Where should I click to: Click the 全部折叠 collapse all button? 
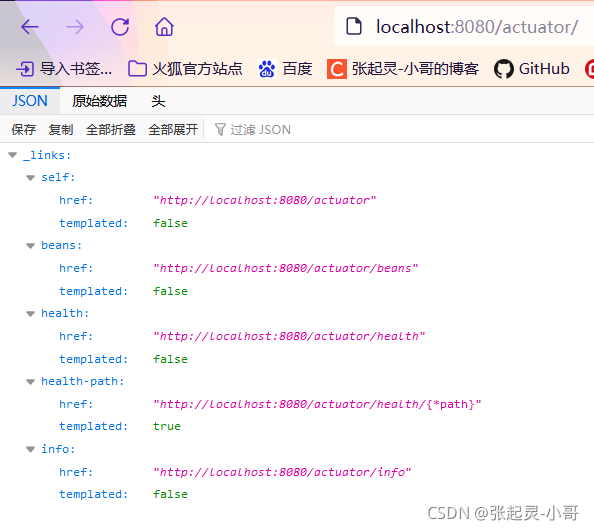tap(111, 130)
